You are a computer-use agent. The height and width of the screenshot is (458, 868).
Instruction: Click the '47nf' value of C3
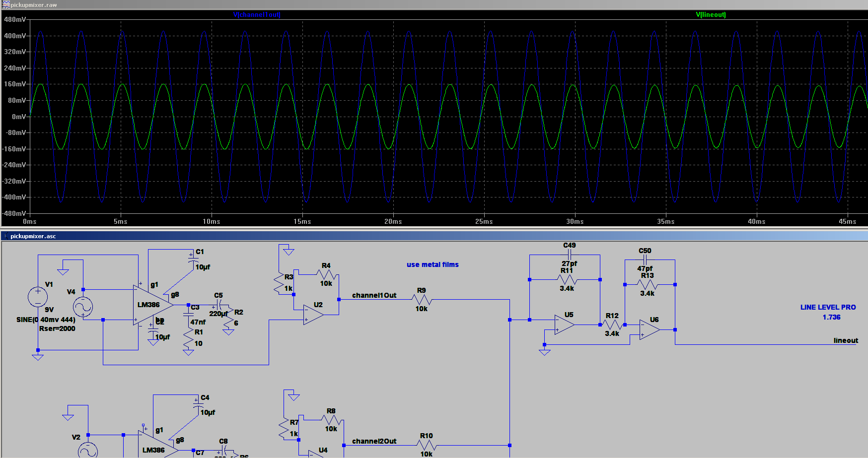198,322
